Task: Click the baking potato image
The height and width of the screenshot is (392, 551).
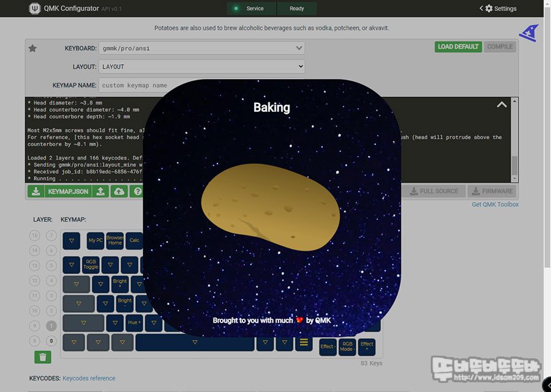Action: pos(270,207)
